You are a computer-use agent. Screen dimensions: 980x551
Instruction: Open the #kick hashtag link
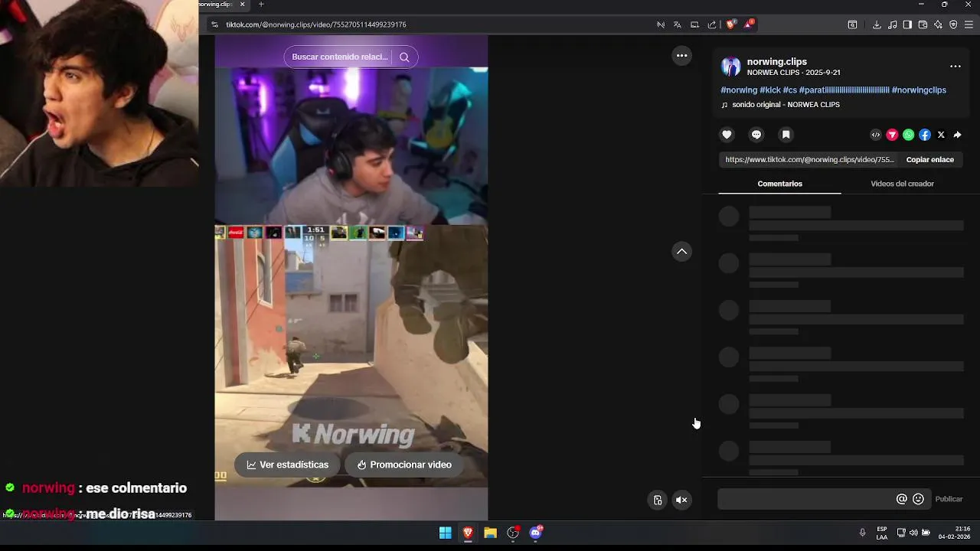pos(769,90)
